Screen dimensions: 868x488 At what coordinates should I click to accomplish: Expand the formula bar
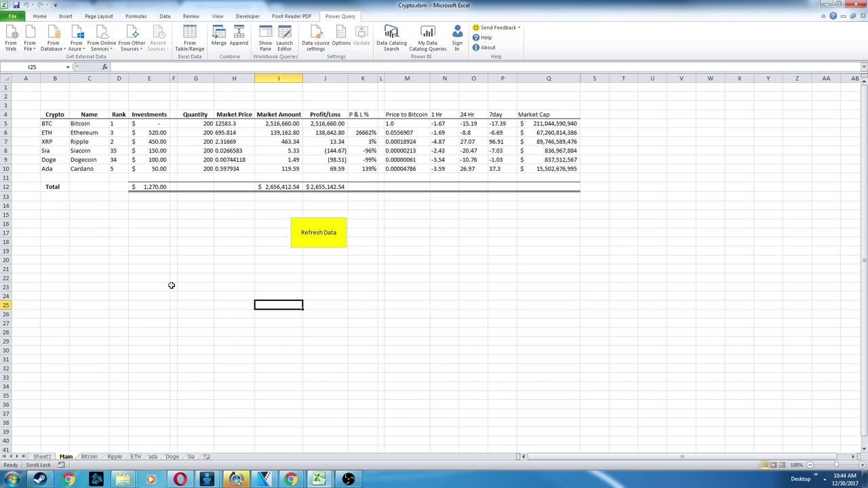864,67
